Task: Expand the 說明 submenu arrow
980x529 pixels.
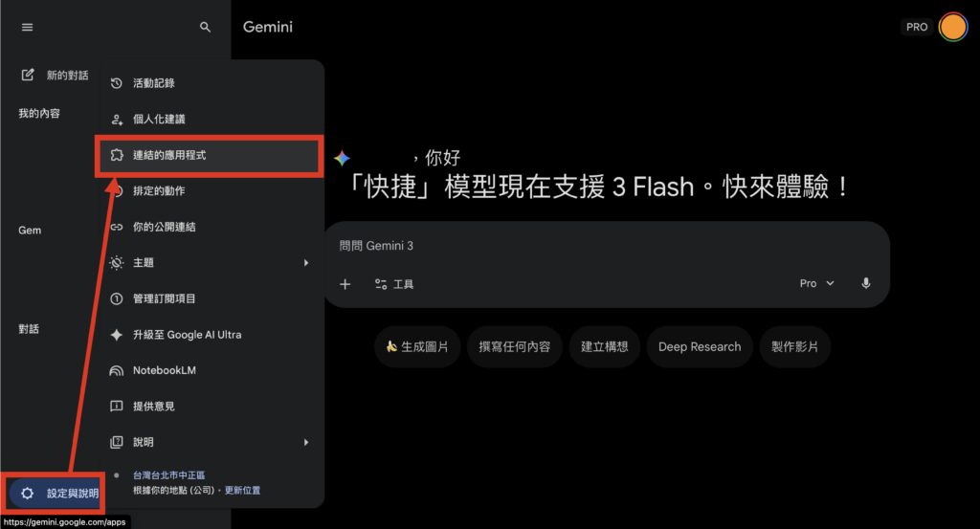Action: coord(306,442)
